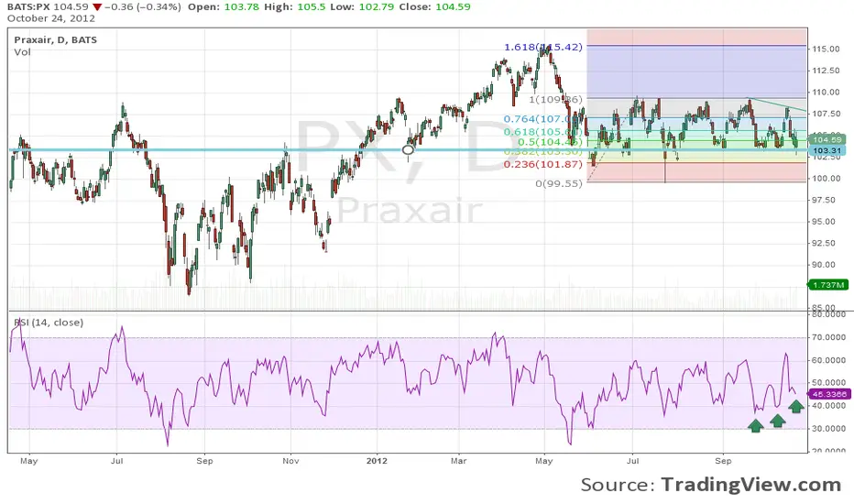Click the green 104.59 last price tag
Viewport: 854px width, 504px height.
pyautogui.click(x=827, y=139)
